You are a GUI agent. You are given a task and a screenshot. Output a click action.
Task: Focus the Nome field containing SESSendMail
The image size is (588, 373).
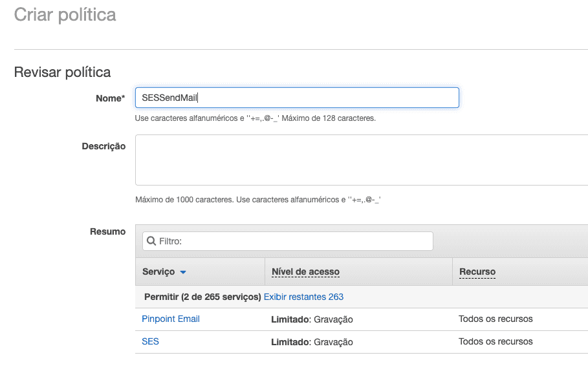coord(296,98)
